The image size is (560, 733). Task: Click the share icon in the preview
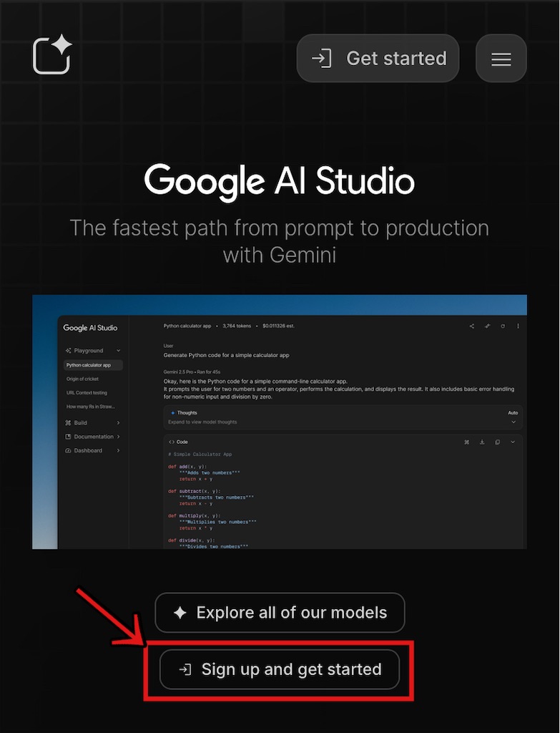[x=472, y=326]
